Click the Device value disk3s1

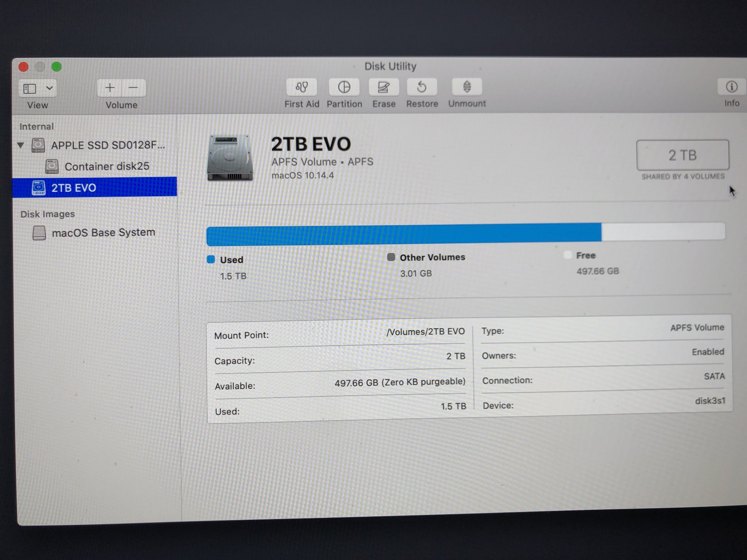pos(710,401)
